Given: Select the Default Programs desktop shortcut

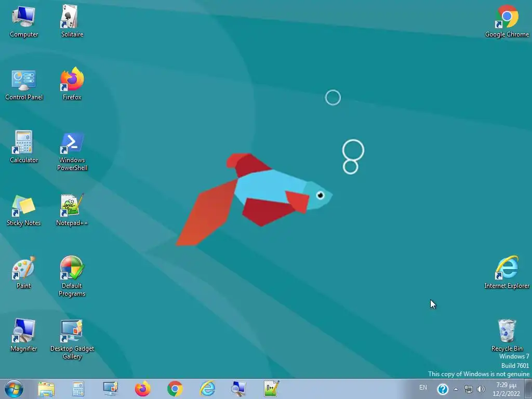Looking at the screenshot, I should (72, 277).
